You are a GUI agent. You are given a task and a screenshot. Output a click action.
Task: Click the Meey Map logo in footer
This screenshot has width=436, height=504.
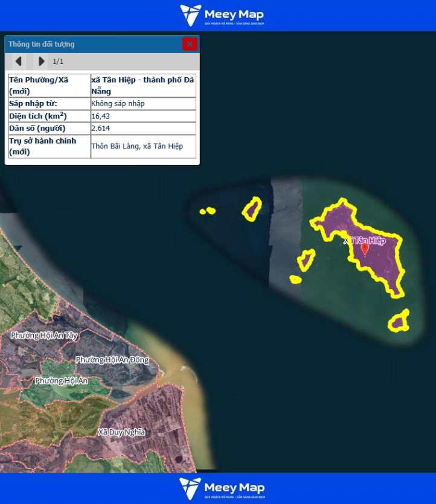pos(222,488)
